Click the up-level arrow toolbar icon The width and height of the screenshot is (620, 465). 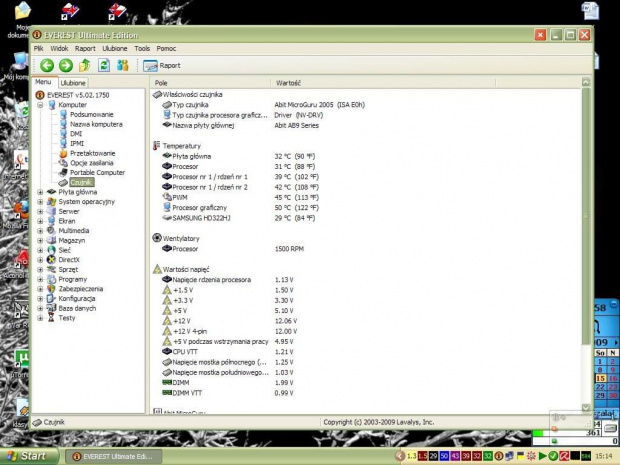[x=85, y=65]
